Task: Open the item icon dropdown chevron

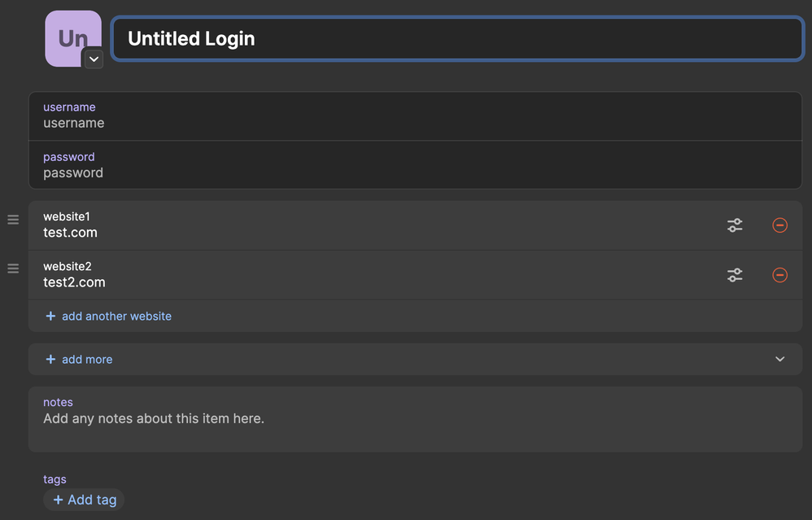Action: tap(94, 59)
